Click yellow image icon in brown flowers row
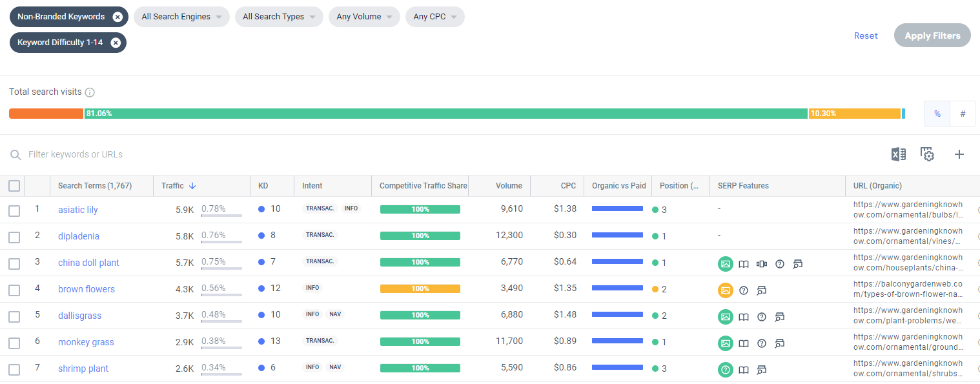 tap(726, 290)
